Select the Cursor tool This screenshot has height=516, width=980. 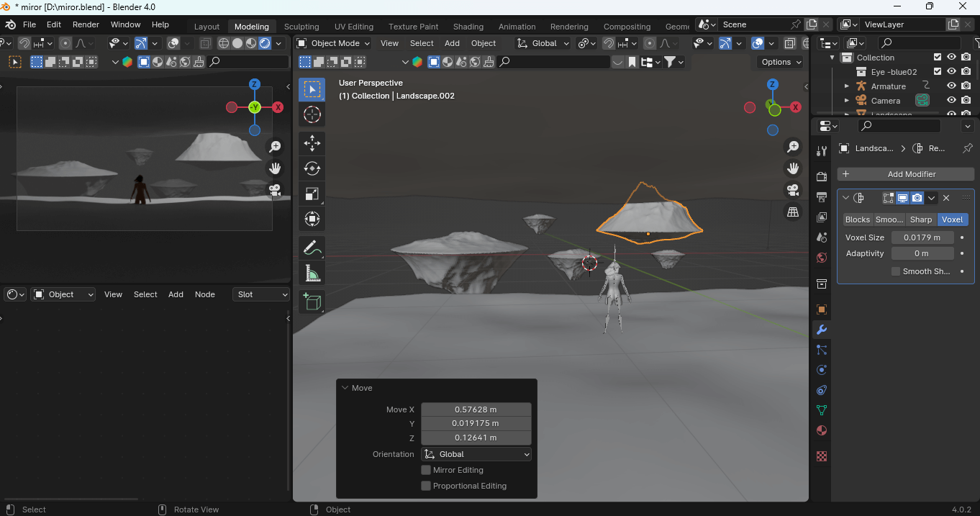point(312,115)
